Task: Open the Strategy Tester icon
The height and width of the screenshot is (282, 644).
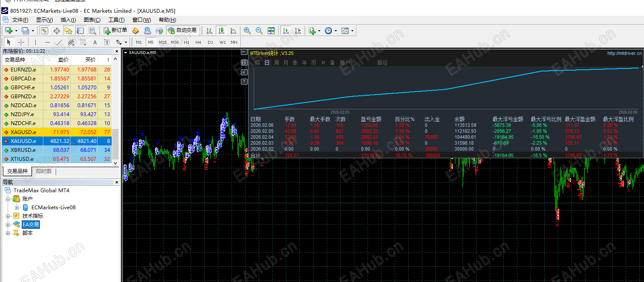Action: click(x=92, y=31)
